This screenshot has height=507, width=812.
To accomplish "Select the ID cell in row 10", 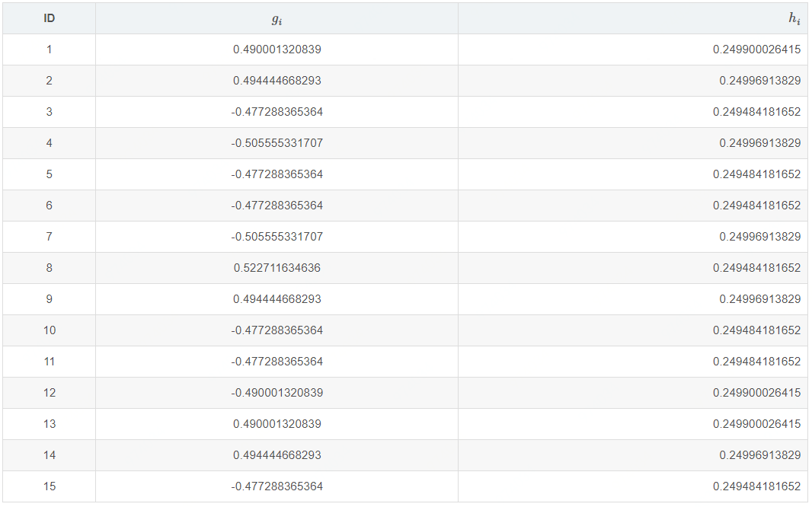I will (50, 330).
